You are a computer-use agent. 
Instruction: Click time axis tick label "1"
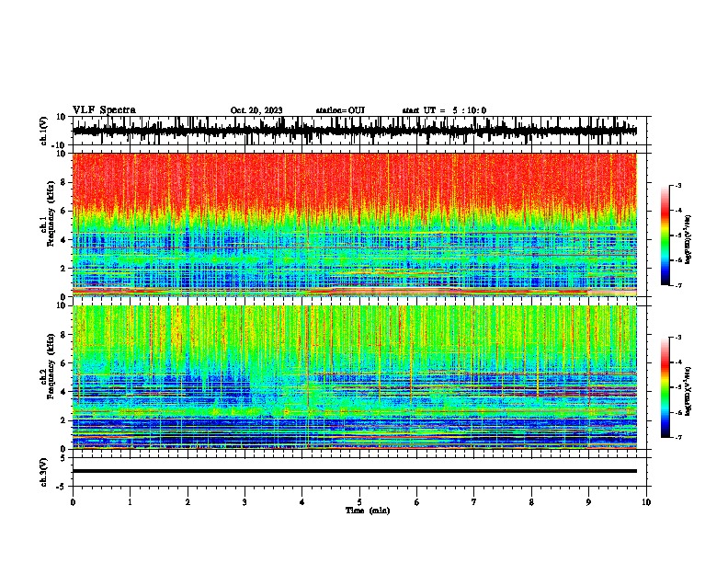tap(130, 502)
